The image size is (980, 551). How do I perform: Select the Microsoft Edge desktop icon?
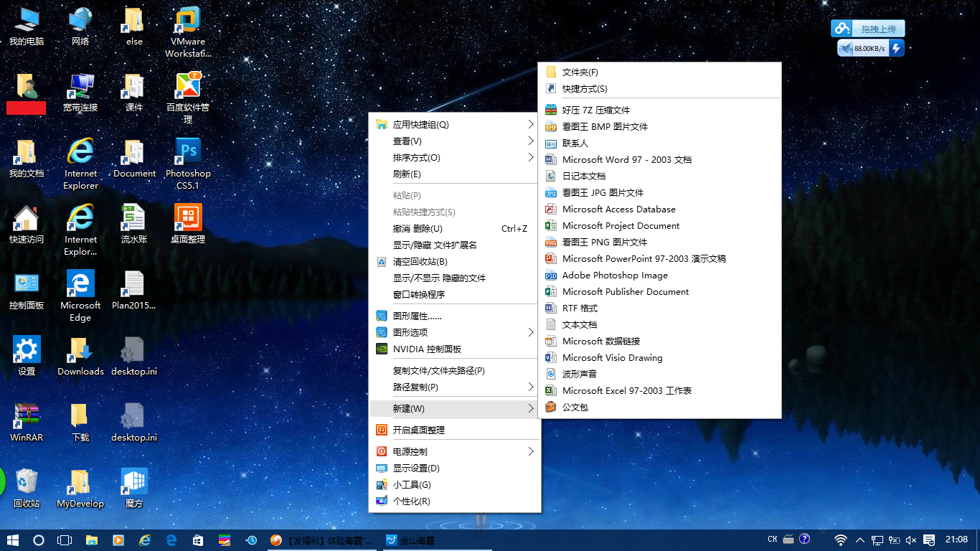click(x=80, y=296)
